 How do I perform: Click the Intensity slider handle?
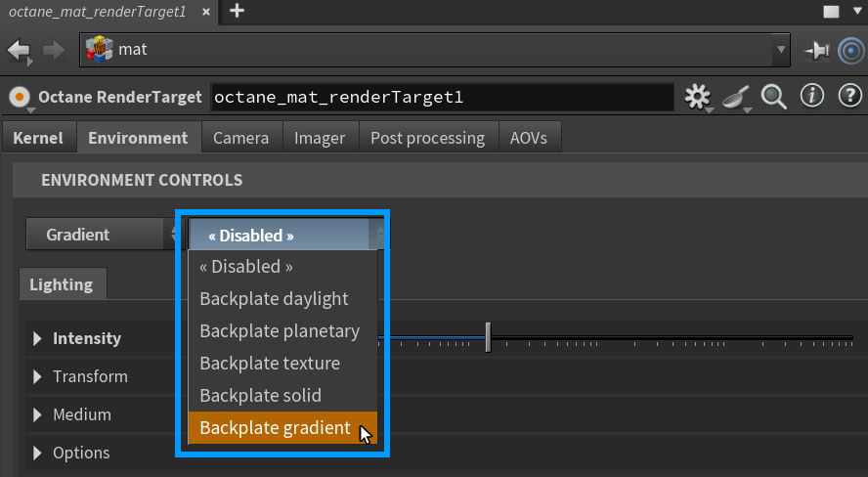(x=488, y=338)
